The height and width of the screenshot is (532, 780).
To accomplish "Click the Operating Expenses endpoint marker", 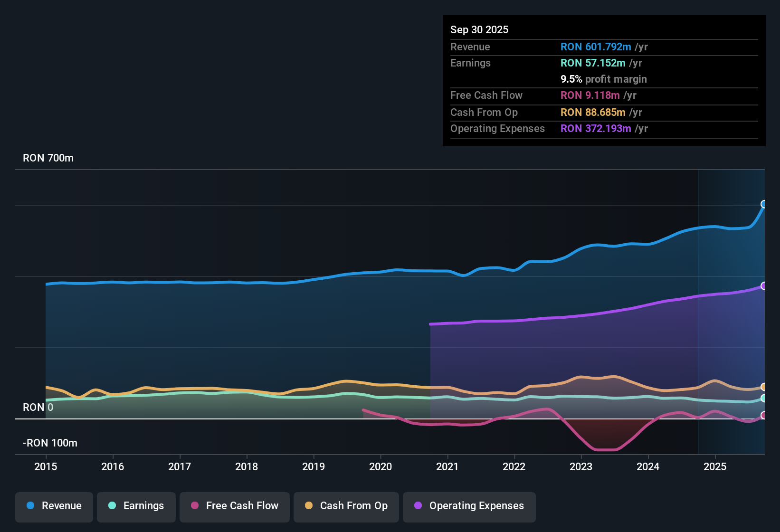I will tap(764, 285).
